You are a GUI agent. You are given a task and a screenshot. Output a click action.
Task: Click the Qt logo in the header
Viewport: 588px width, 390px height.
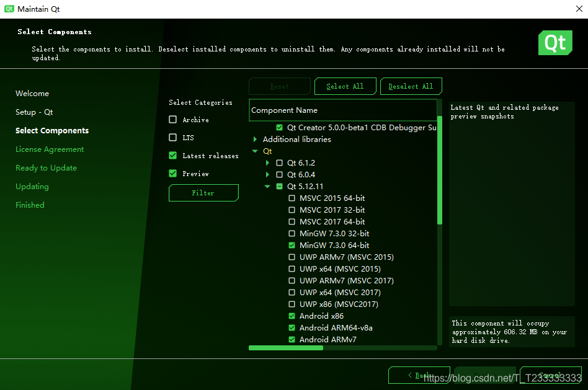point(555,43)
